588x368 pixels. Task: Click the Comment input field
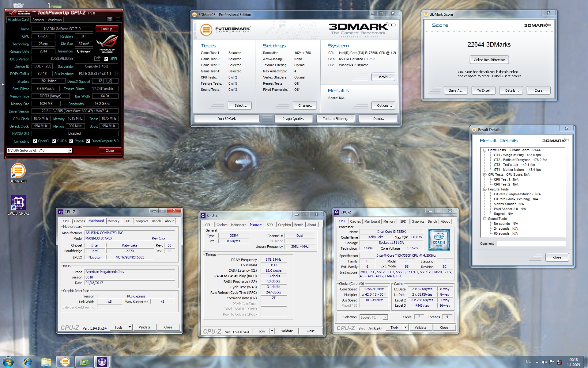531,243
